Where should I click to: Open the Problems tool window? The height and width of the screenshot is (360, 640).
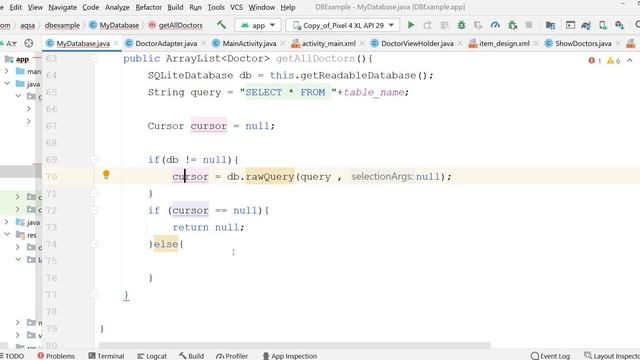pyautogui.click(x=56, y=356)
